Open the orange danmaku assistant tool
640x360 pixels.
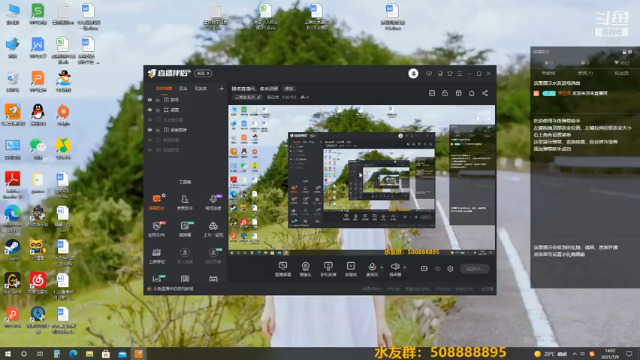point(157,202)
